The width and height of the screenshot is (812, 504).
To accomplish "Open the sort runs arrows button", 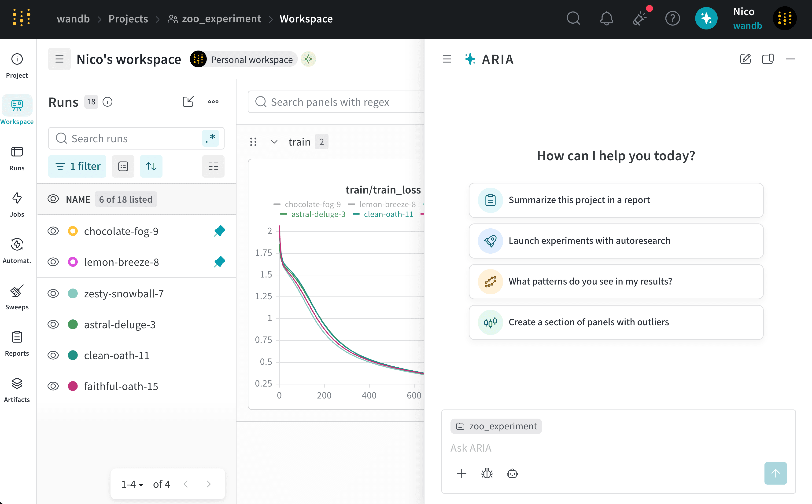I will tap(151, 166).
